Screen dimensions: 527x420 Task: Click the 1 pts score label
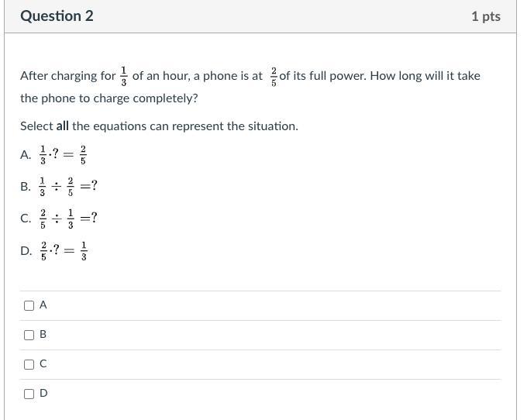[486, 16]
